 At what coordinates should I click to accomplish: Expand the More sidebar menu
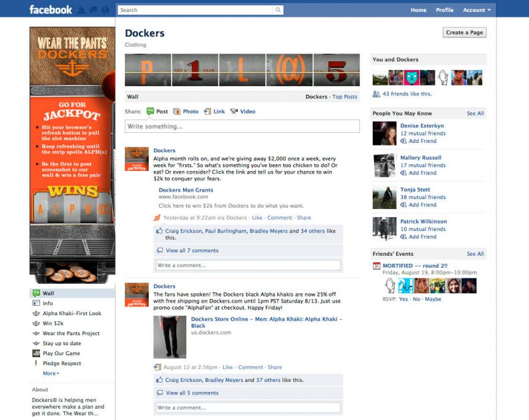[x=51, y=373]
